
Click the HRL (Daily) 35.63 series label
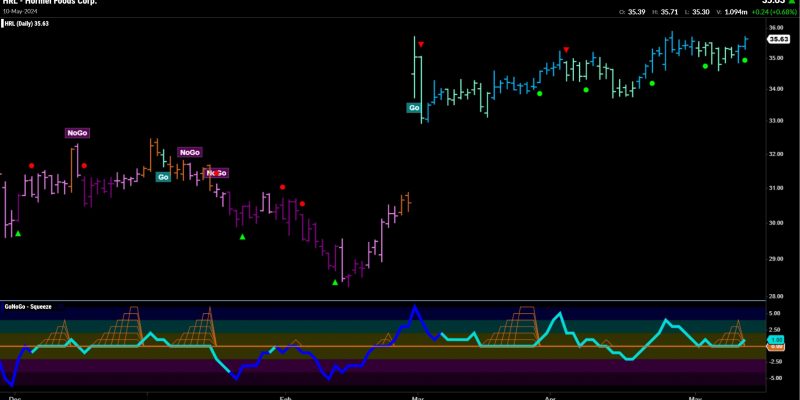click(x=27, y=23)
